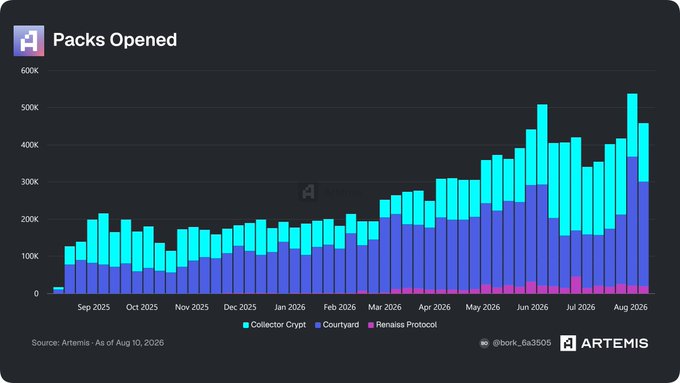Click the 0 y-axis label

click(36, 294)
